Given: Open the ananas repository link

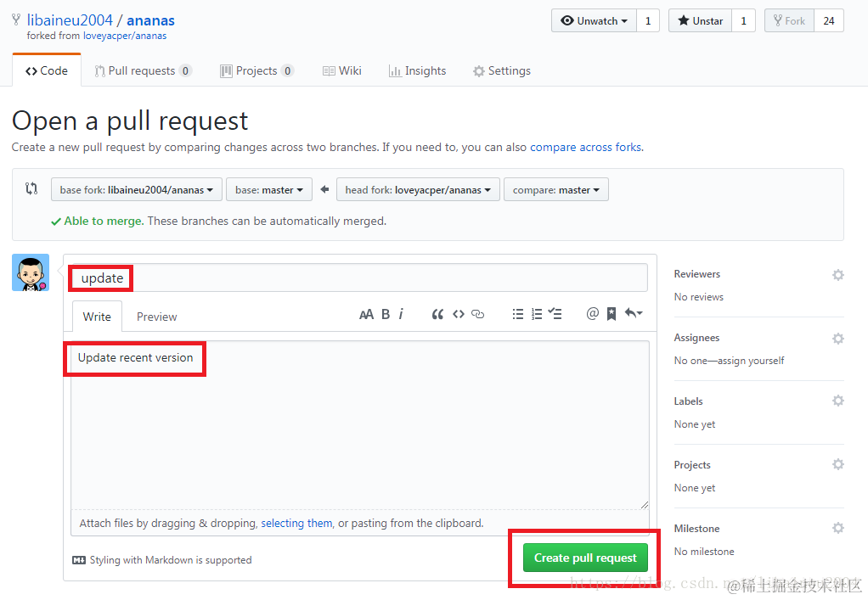Looking at the screenshot, I should [x=150, y=20].
